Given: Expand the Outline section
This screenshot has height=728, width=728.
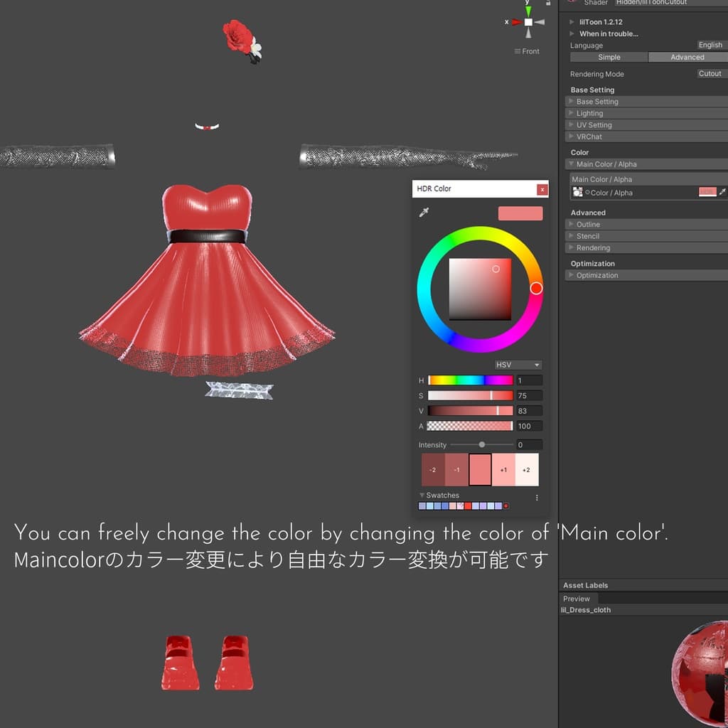Looking at the screenshot, I should click(x=588, y=224).
